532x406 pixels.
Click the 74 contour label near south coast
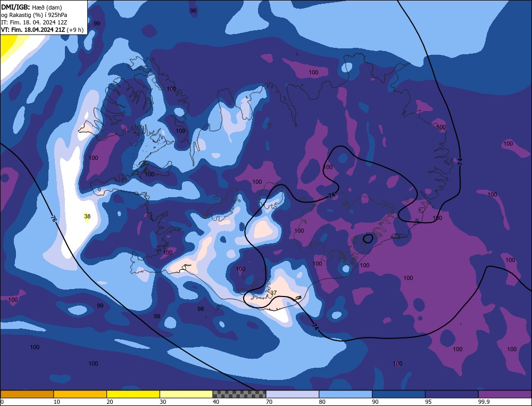315,327
